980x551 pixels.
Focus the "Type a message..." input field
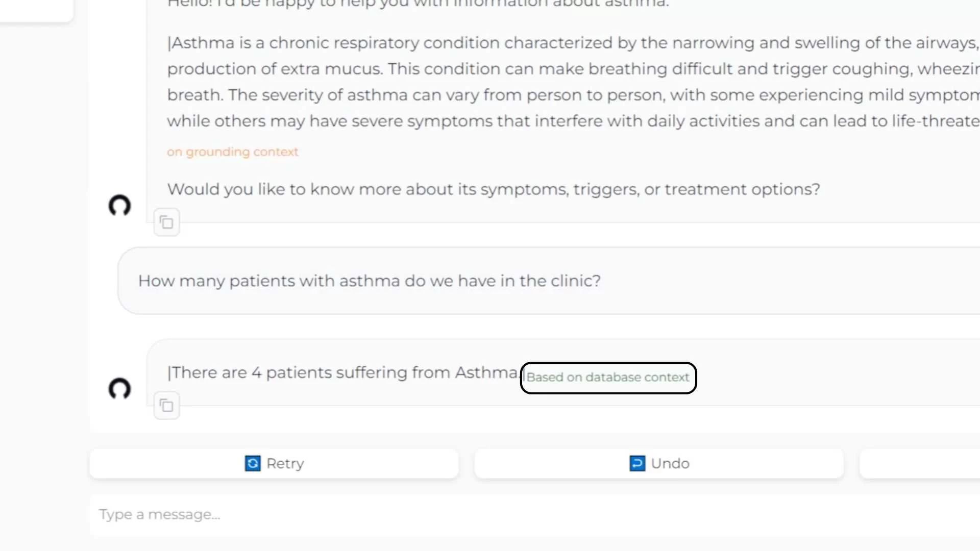(x=510, y=514)
